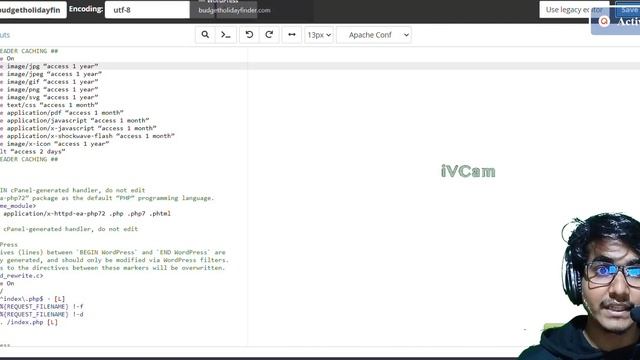Open the go-to-line terminal icon
Screen dimensions: 640x360
click(226, 35)
